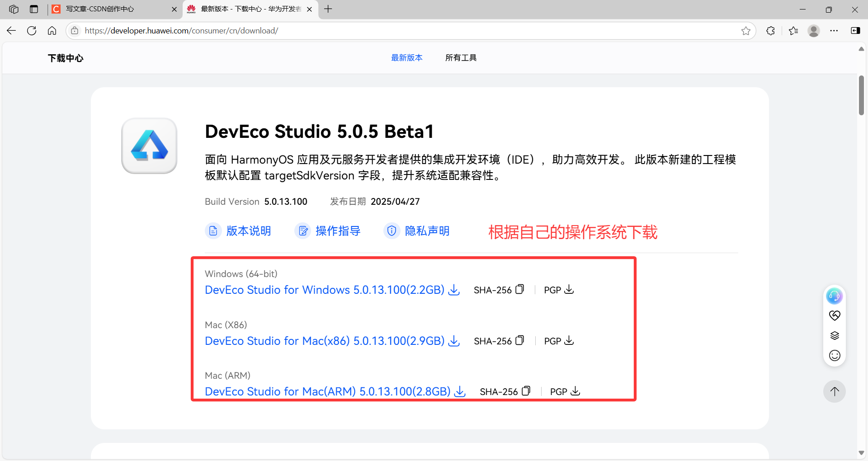Open 隐私声明 link

click(x=427, y=231)
